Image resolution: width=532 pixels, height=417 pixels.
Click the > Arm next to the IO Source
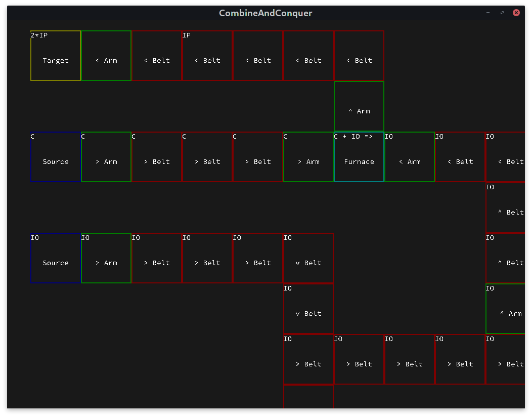point(106,258)
